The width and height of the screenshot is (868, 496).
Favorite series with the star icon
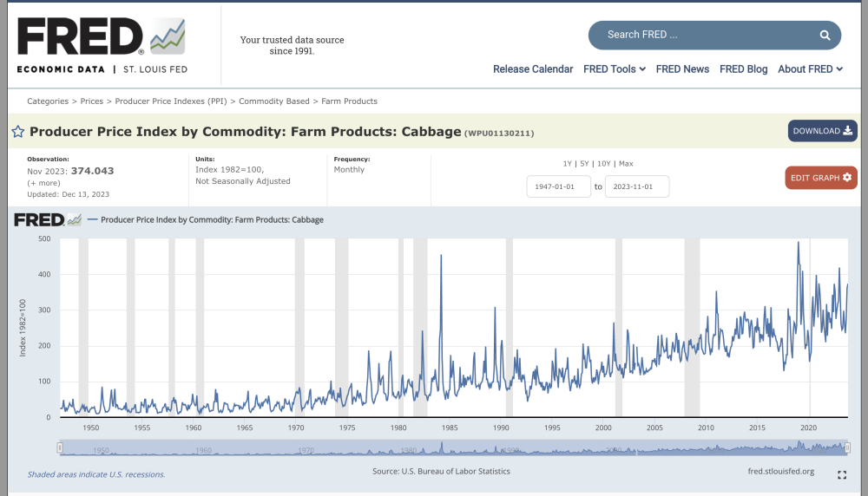click(18, 133)
